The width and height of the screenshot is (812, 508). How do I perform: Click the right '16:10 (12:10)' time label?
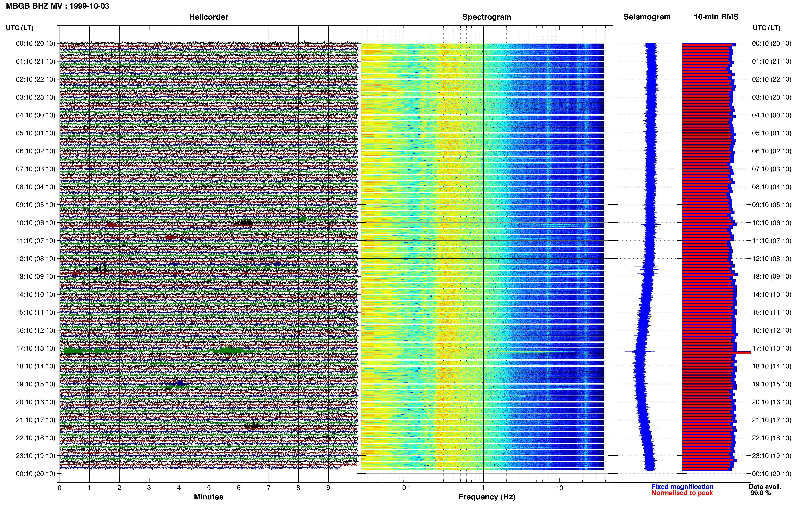tap(772, 330)
